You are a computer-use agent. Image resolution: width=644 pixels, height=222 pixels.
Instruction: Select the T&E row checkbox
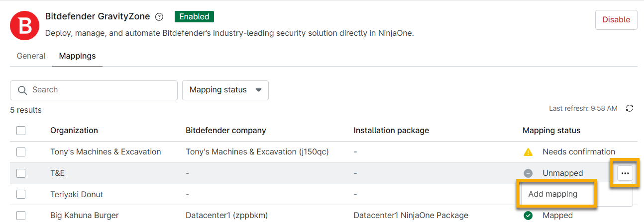(21, 173)
